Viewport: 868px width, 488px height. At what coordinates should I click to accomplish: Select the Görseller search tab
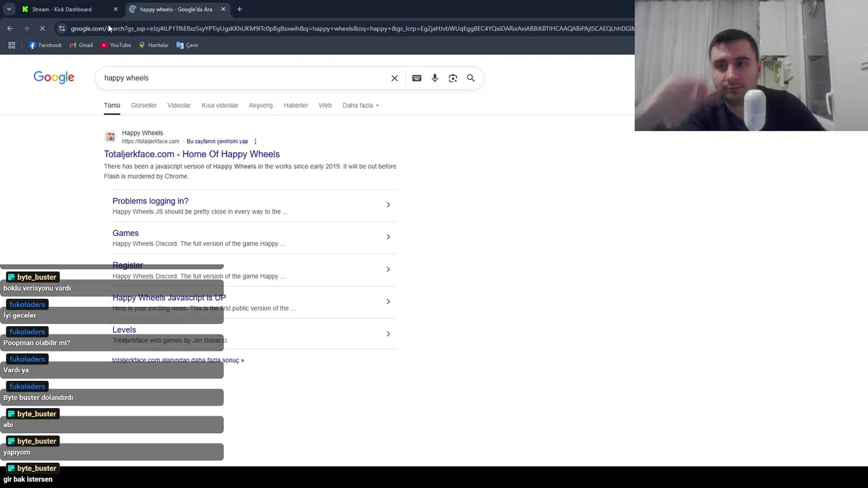pyautogui.click(x=144, y=106)
